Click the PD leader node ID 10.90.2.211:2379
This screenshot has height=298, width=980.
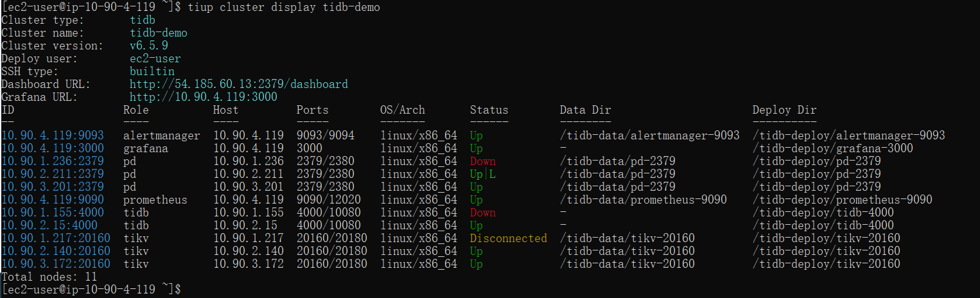(x=52, y=174)
